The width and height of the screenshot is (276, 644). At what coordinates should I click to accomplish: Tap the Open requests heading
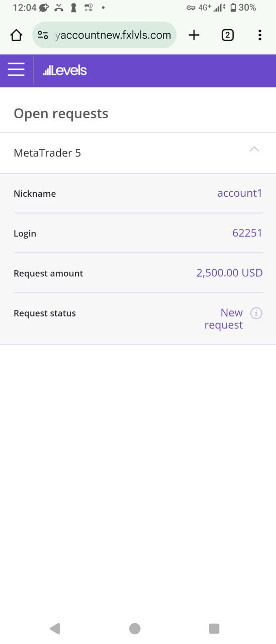click(x=61, y=114)
